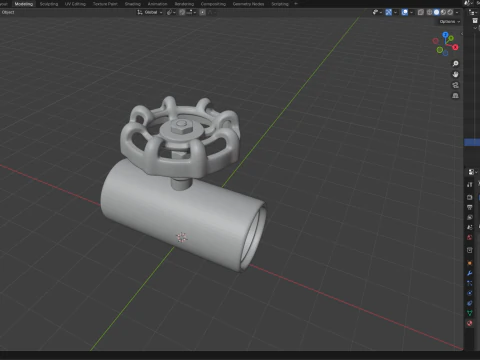Screen dimensions: 480x360
Task: Open the UV Editing workspace tab
Action: [x=75, y=4]
